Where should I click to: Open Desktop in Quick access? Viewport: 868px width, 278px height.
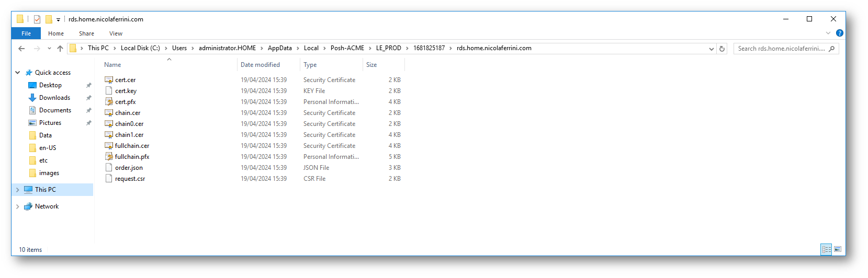[50, 85]
